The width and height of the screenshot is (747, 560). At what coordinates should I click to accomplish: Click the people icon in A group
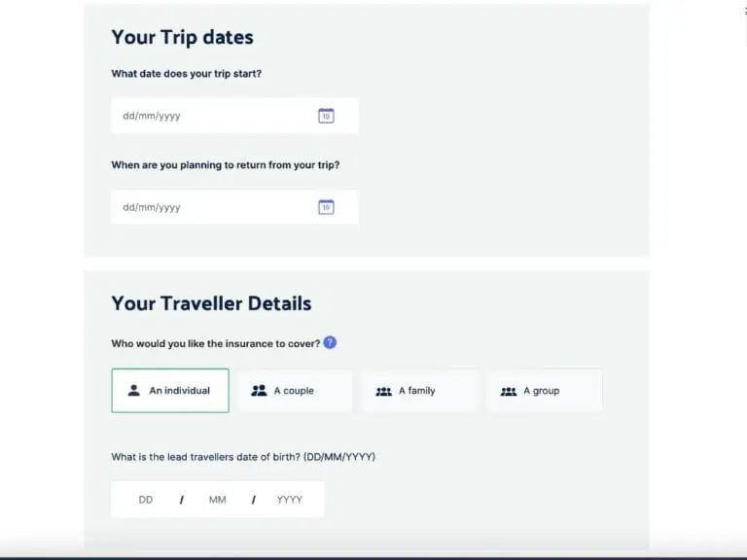point(509,391)
